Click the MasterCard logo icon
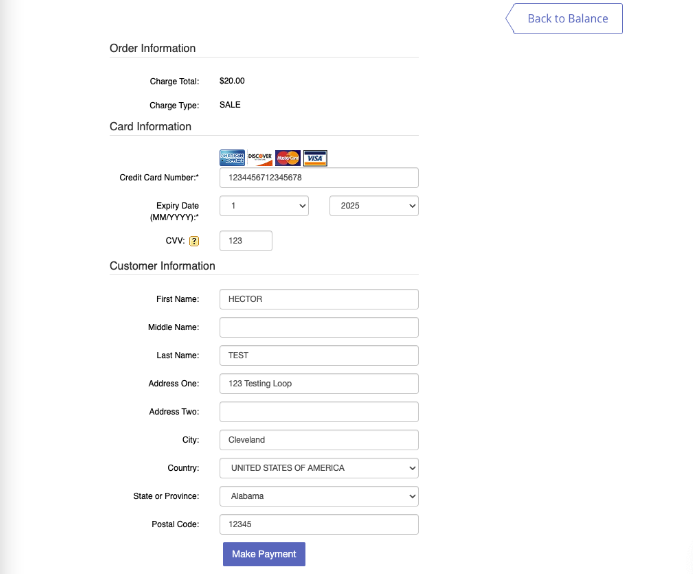Screen dimensions: 693x574 (288, 158)
